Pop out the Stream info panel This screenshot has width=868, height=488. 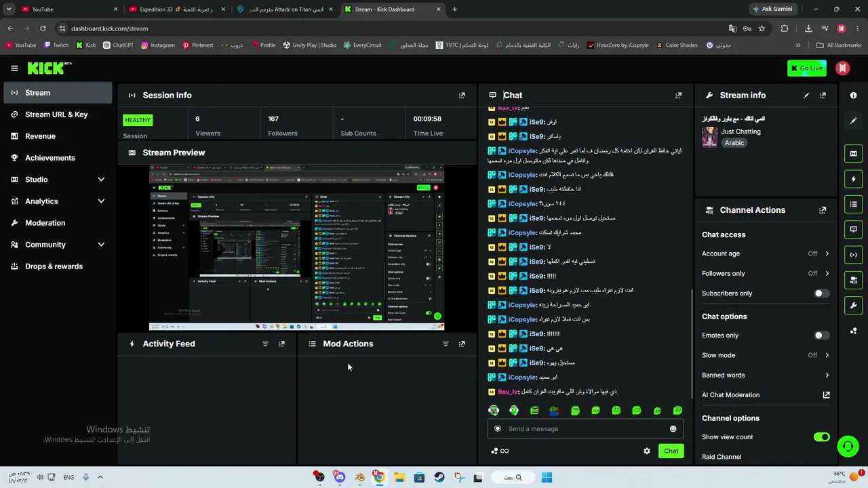pos(823,96)
